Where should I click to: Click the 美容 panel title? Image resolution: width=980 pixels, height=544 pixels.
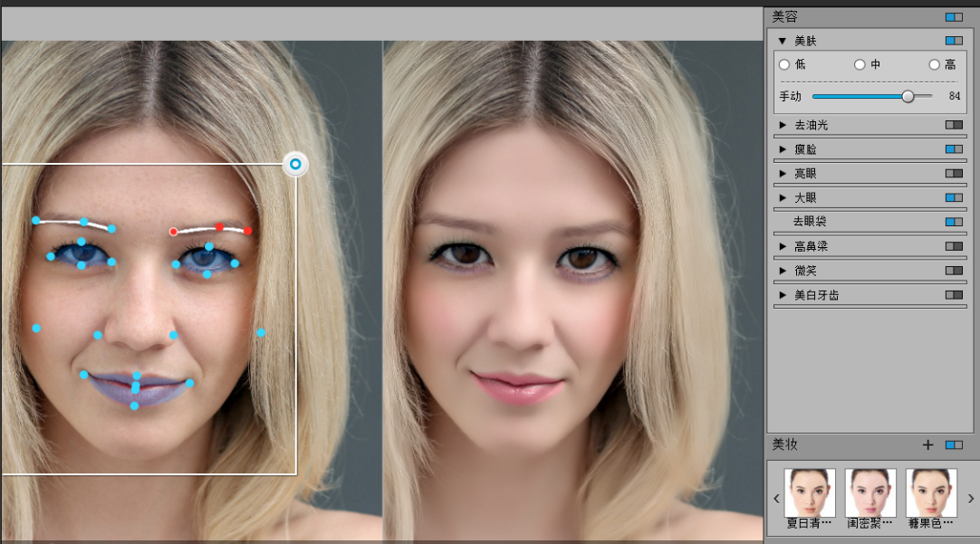point(784,16)
